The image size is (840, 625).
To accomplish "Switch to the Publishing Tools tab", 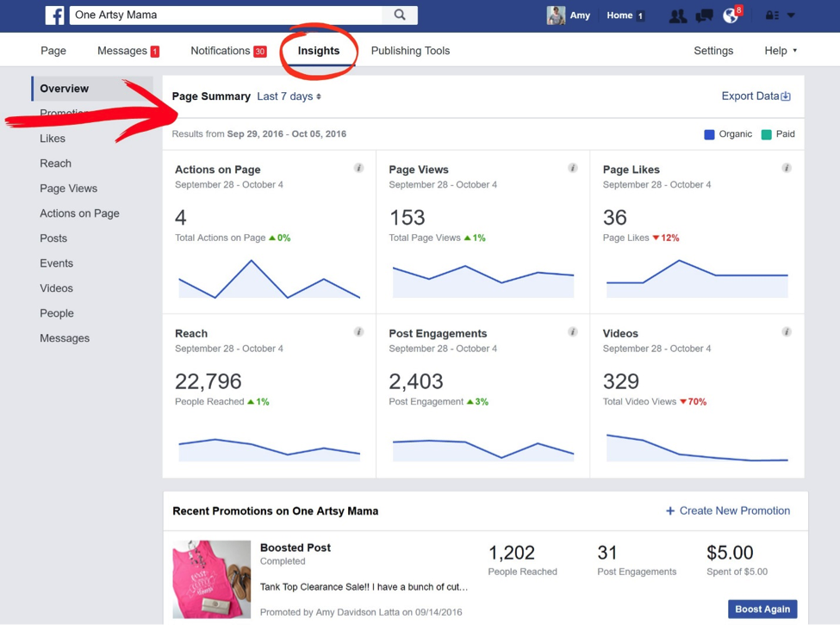I will point(410,51).
